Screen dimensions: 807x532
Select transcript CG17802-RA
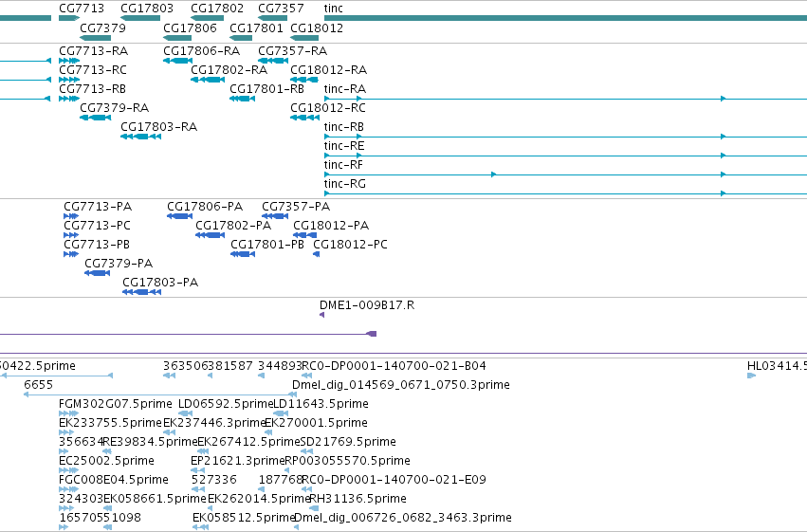pos(208,80)
